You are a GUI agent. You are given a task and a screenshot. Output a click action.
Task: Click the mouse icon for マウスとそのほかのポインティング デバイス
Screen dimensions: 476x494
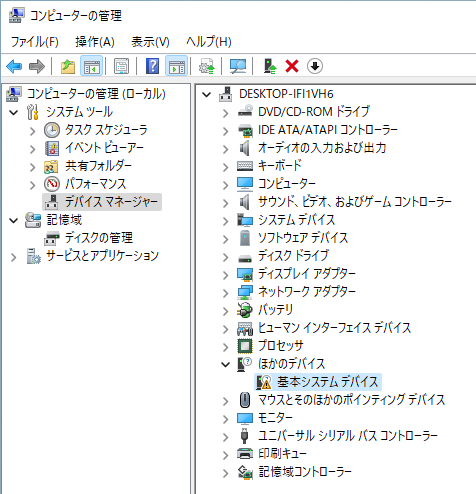[x=245, y=400]
